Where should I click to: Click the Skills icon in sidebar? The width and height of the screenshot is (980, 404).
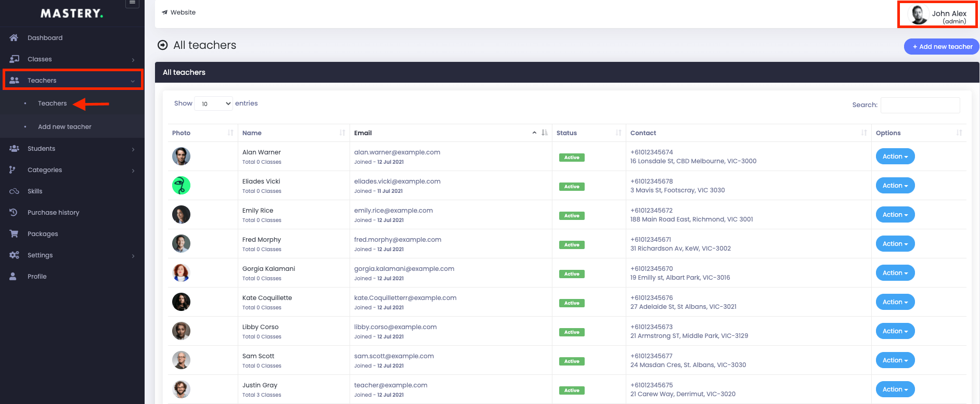pyautogui.click(x=15, y=191)
